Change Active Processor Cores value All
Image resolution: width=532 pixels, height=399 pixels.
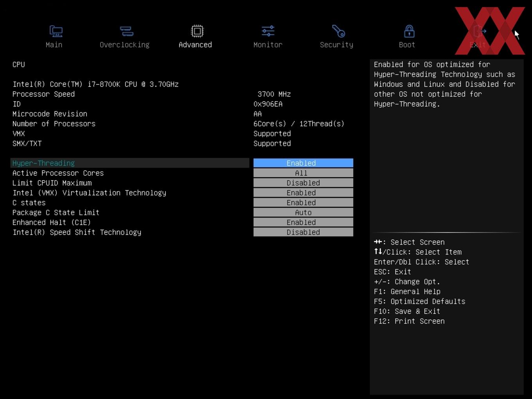(x=303, y=173)
